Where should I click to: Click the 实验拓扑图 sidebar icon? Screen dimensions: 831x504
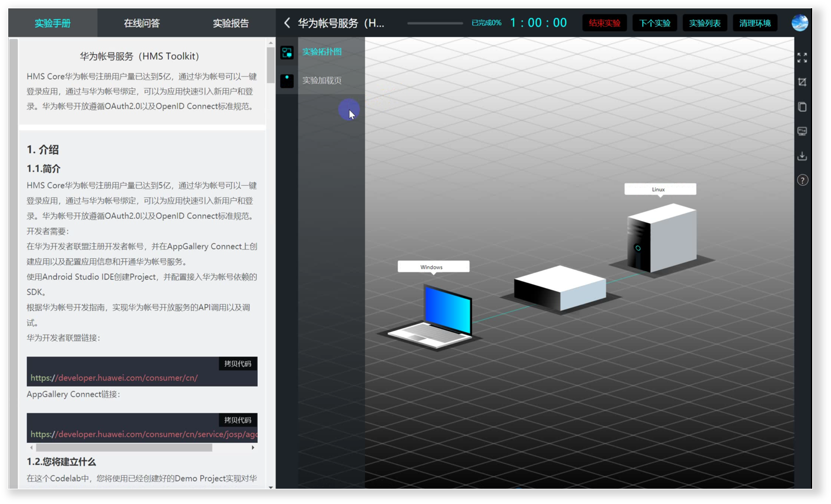point(287,52)
